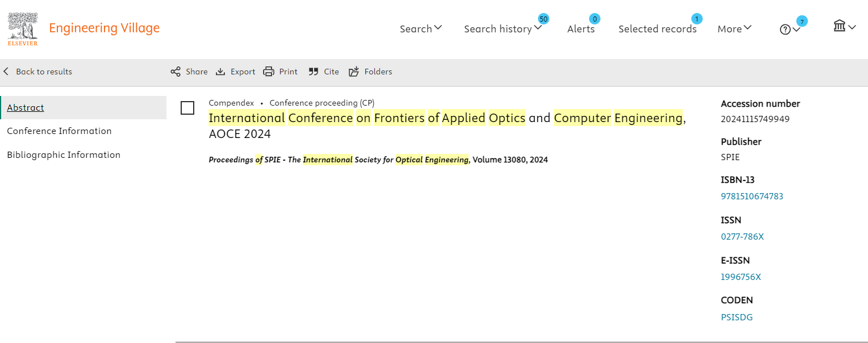Open the help question mark menu
The height and width of the screenshot is (343, 868).
pos(790,30)
